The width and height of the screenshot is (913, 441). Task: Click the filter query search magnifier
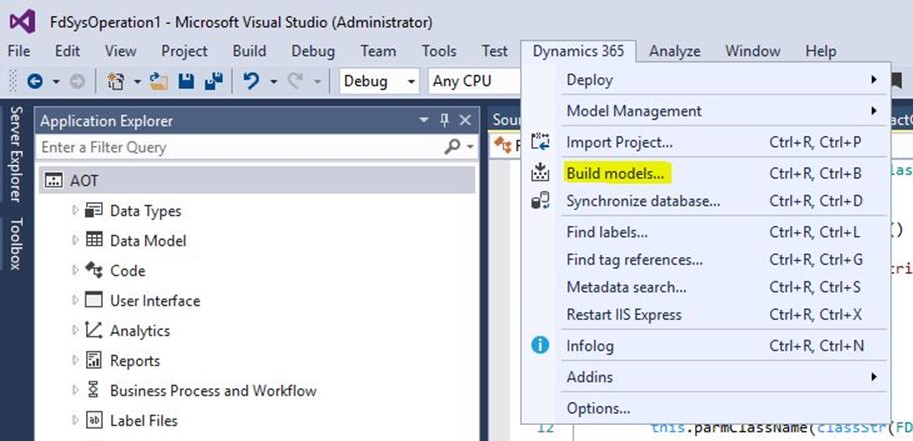click(452, 147)
